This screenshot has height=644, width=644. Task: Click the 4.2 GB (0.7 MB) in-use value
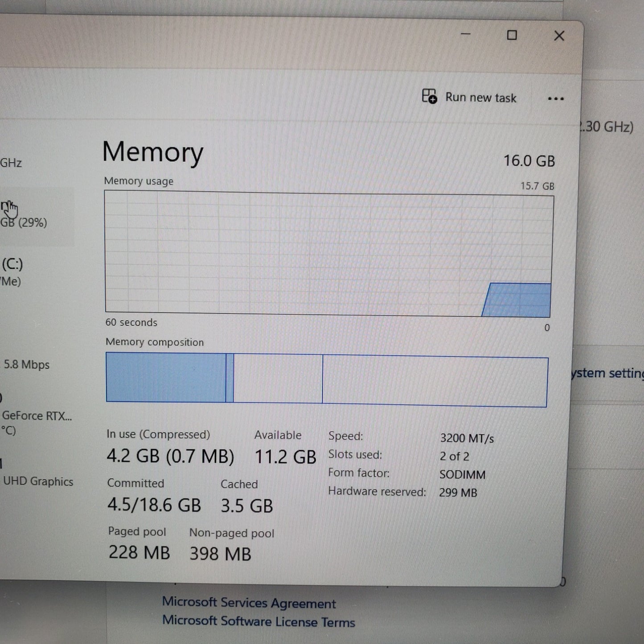[x=170, y=456]
